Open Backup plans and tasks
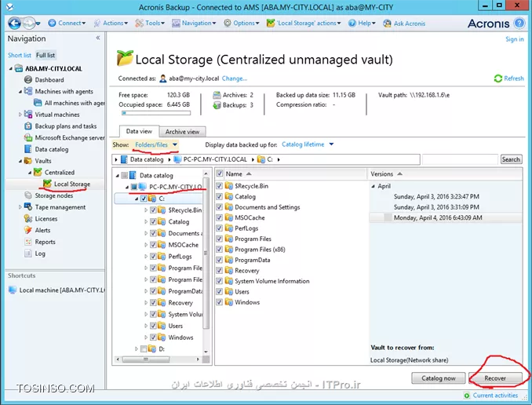The height and width of the screenshot is (405, 532). pyautogui.click(x=65, y=126)
